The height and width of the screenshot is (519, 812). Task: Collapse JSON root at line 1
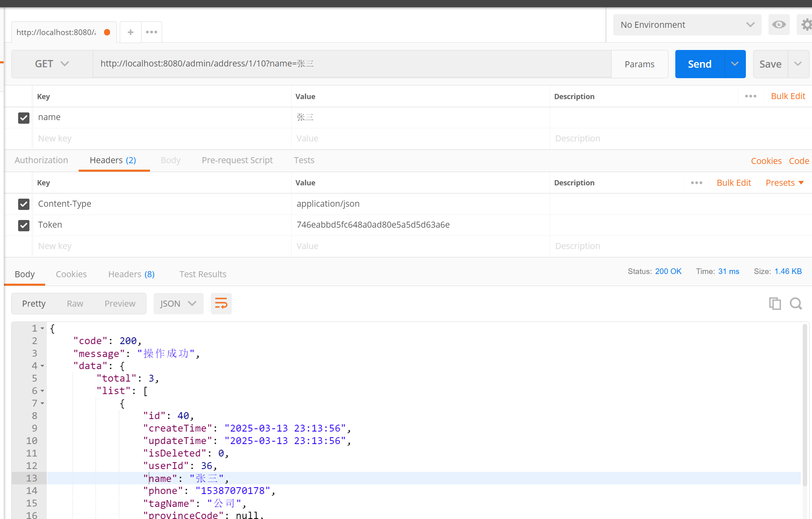(42, 328)
